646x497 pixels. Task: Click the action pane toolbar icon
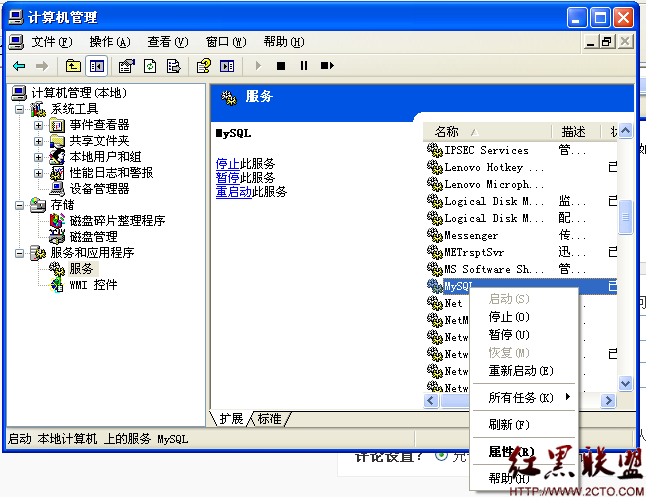click(x=227, y=66)
